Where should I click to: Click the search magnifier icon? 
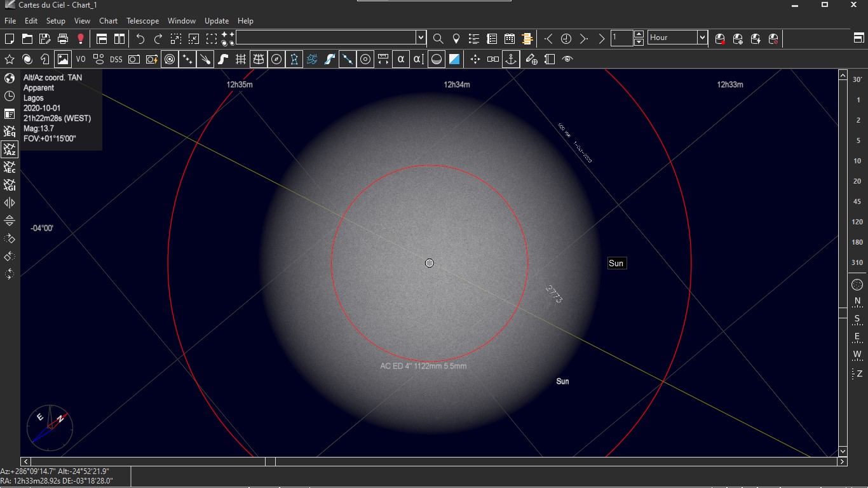(x=438, y=39)
